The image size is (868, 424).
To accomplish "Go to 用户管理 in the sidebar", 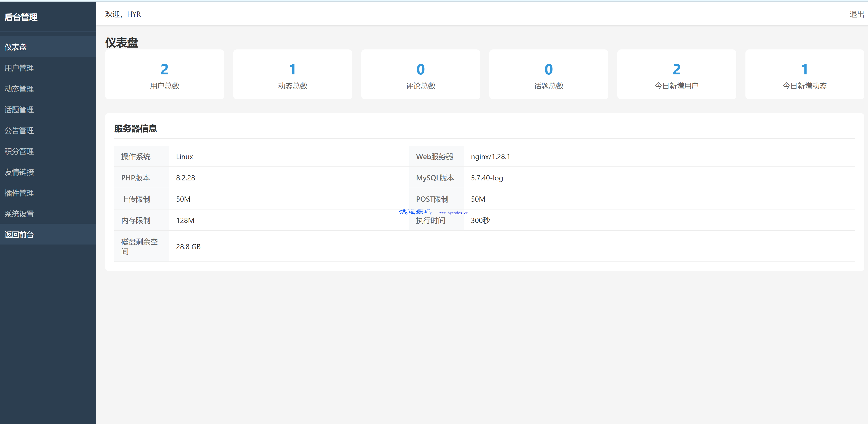I will tap(19, 68).
